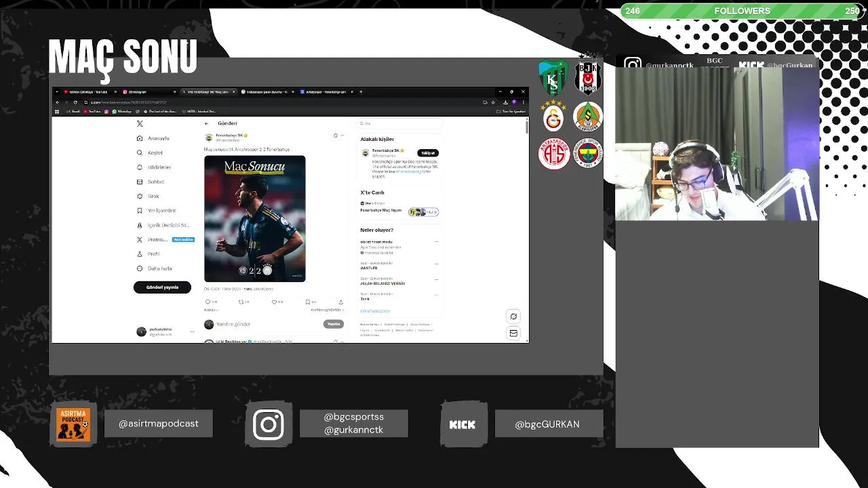Click Takip et button for Fenerbahçe SK
This screenshot has height=488, width=868.
pos(428,153)
